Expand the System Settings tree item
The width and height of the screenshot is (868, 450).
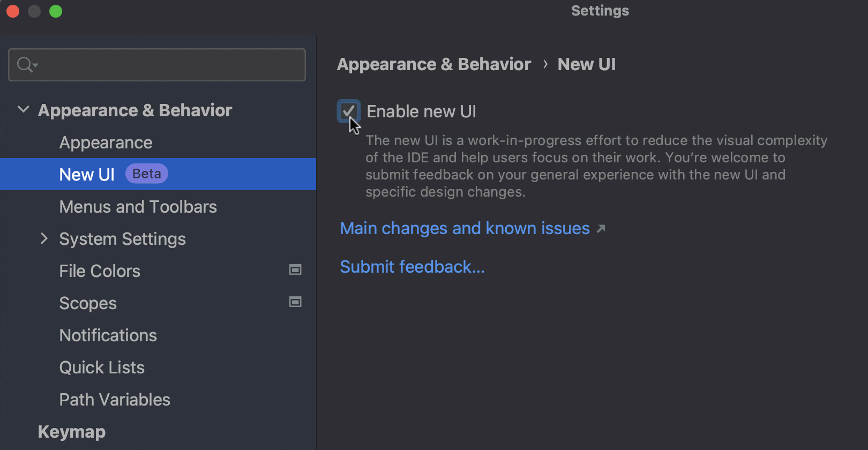point(44,239)
